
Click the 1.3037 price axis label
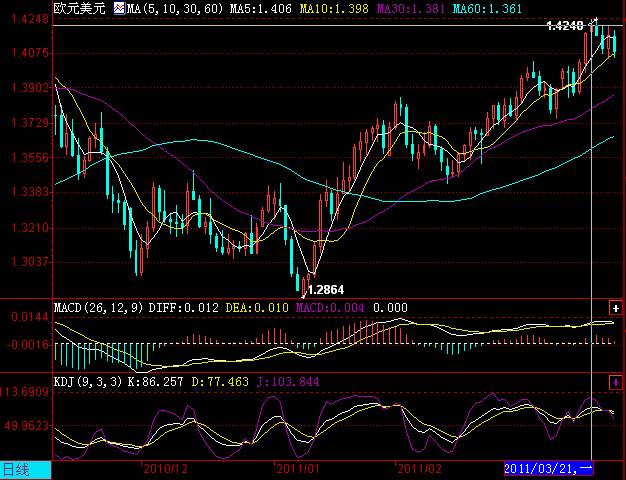pyautogui.click(x=30, y=262)
